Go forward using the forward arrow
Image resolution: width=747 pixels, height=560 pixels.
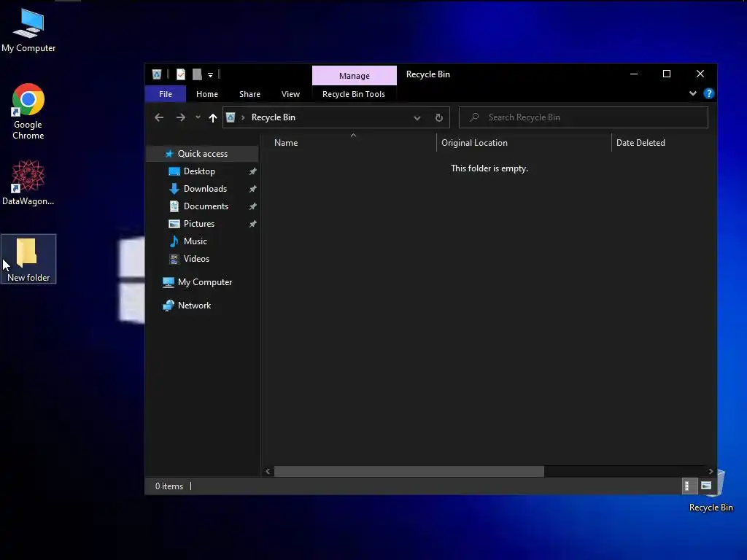pyautogui.click(x=181, y=117)
